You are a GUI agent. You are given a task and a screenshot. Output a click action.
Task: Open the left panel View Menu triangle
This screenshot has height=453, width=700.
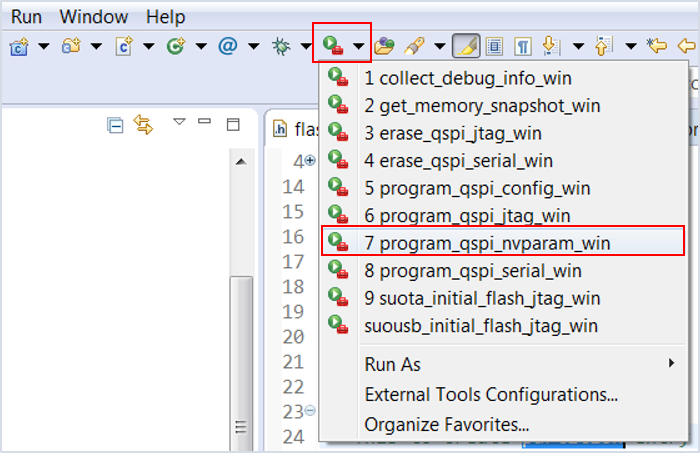pos(179,123)
